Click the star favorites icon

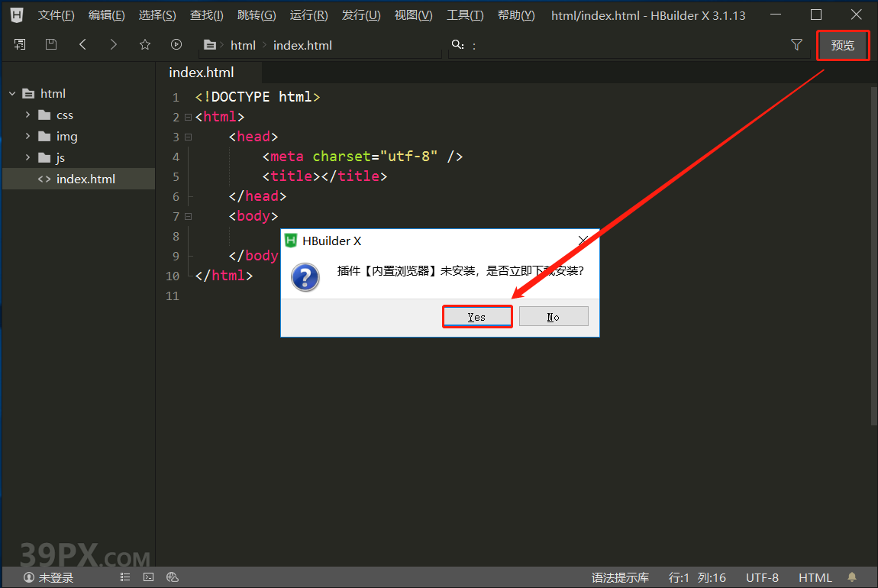pos(144,44)
